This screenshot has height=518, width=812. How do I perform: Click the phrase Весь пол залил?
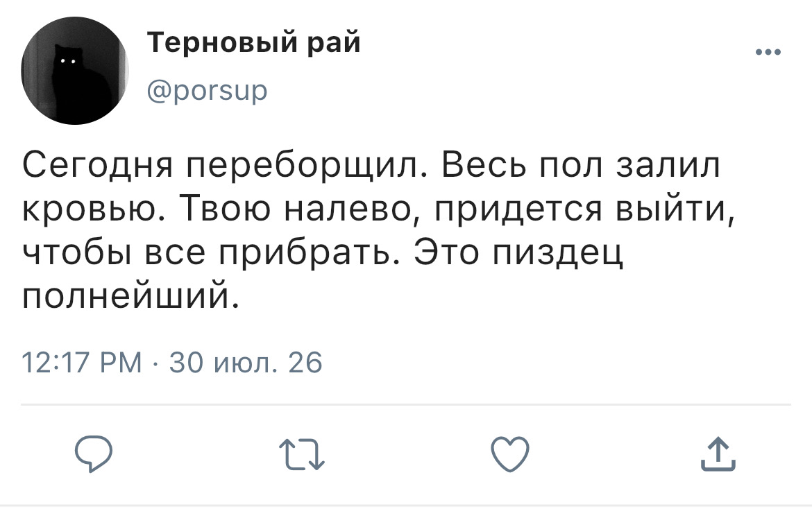(581, 166)
